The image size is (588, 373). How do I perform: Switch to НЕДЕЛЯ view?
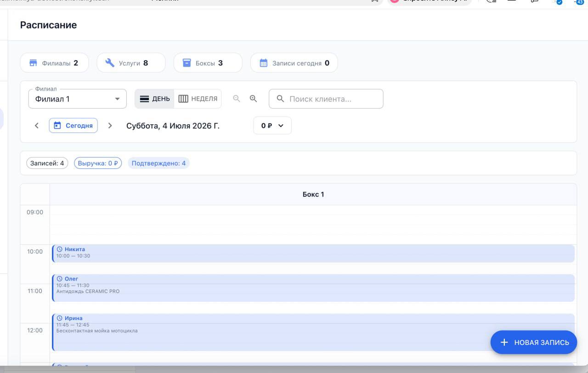coord(198,99)
